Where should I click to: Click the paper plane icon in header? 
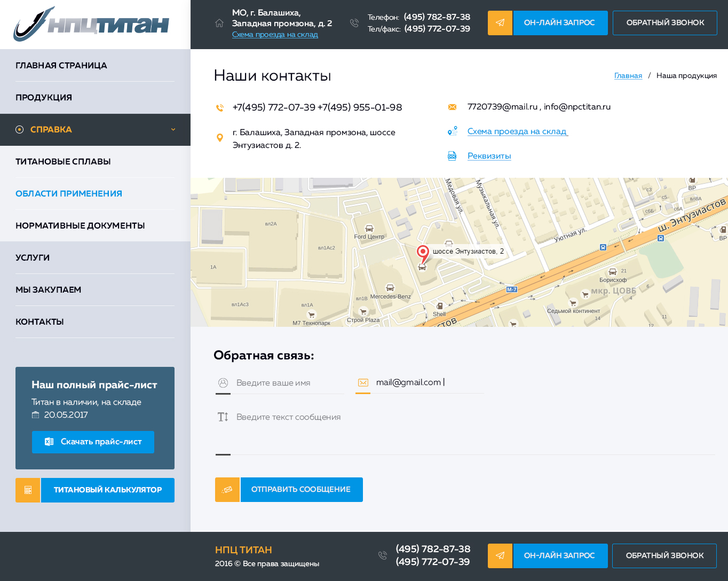click(x=500, y=23)
